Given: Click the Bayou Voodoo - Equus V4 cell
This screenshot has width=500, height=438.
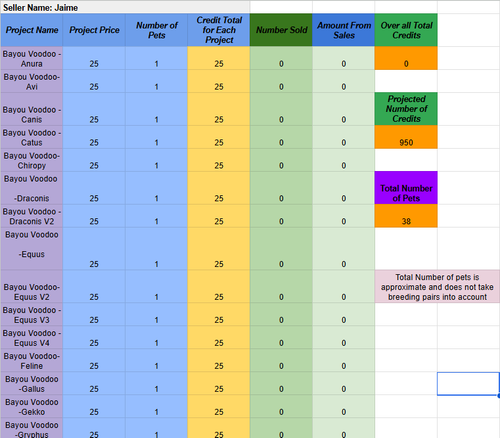Looking at the screenshot, I should [x=32, y=337].
